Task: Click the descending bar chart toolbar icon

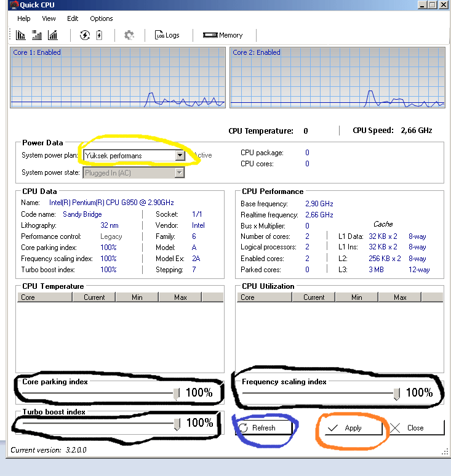Action: (20, 35)
